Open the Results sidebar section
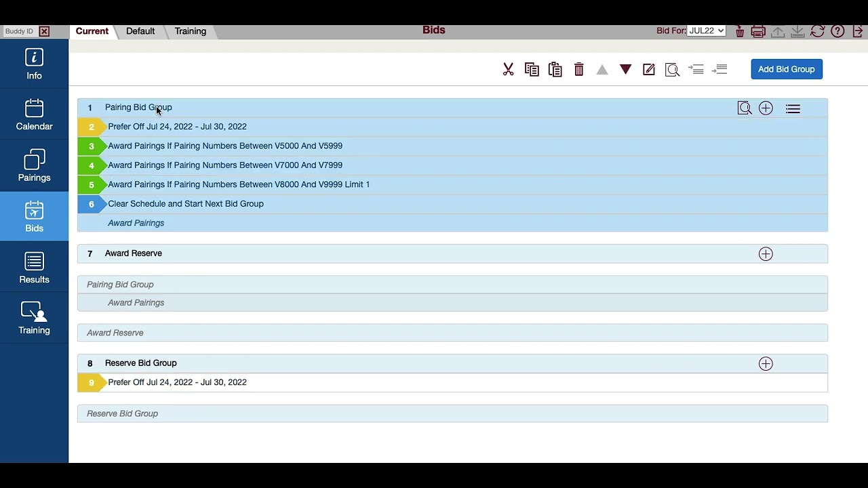Image resolution: width=868 pixels, height=488 pixels. (34, 268)
